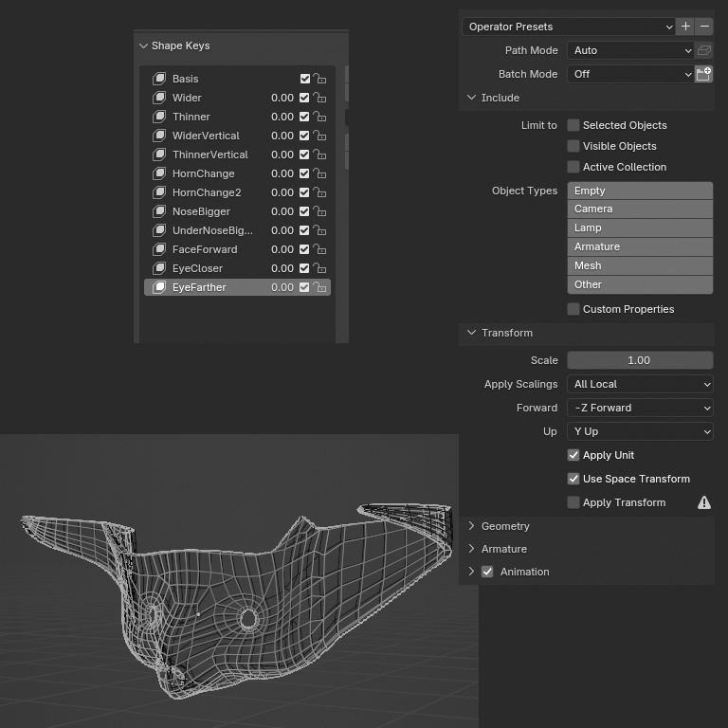Image resolution: width=728 pixels, height=728 pixels.
Task: Mute the UnderNoseBig shape key checkbox
Action: coord(304,230)
